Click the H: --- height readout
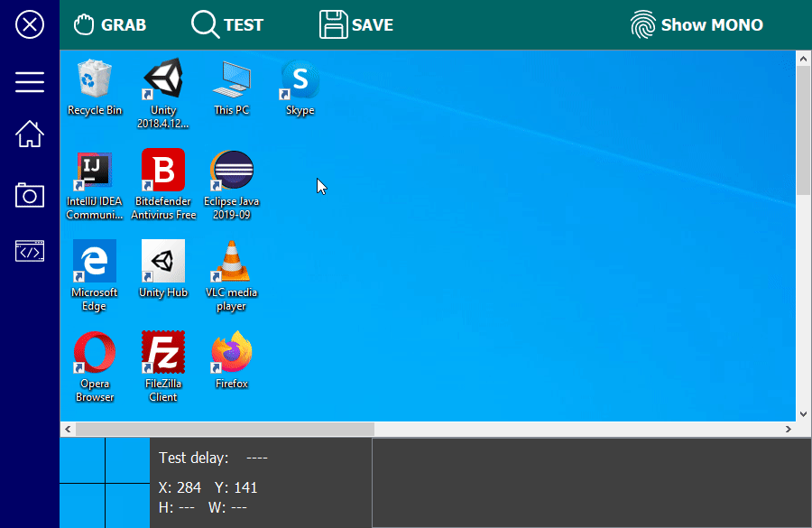 coord(177,507)
